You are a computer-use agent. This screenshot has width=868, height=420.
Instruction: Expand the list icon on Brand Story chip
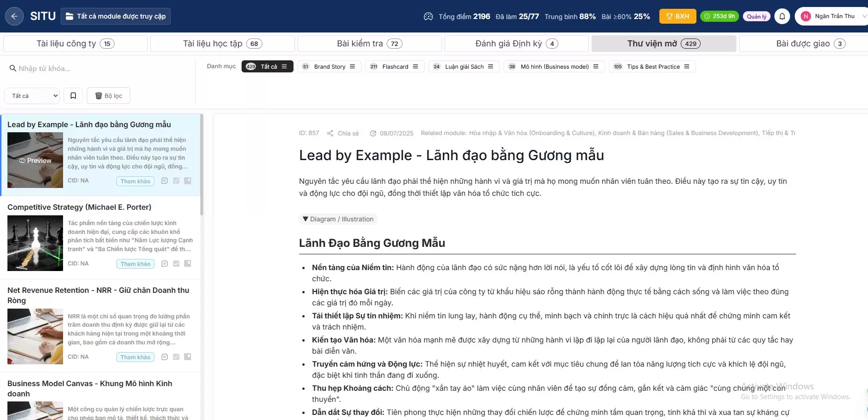[x=352, y=66]
